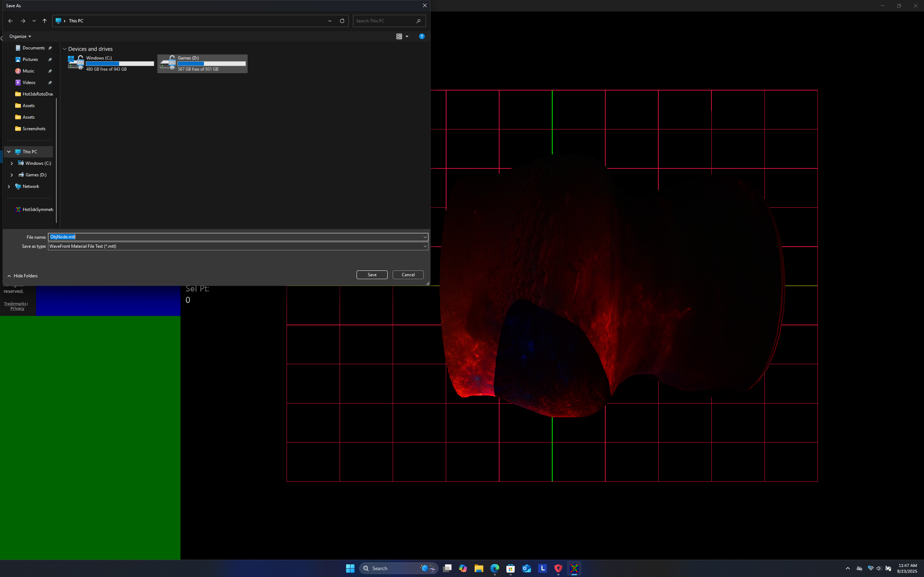Click the Cancel button
This screenshot has height=577, width=924.
[408, 275]
